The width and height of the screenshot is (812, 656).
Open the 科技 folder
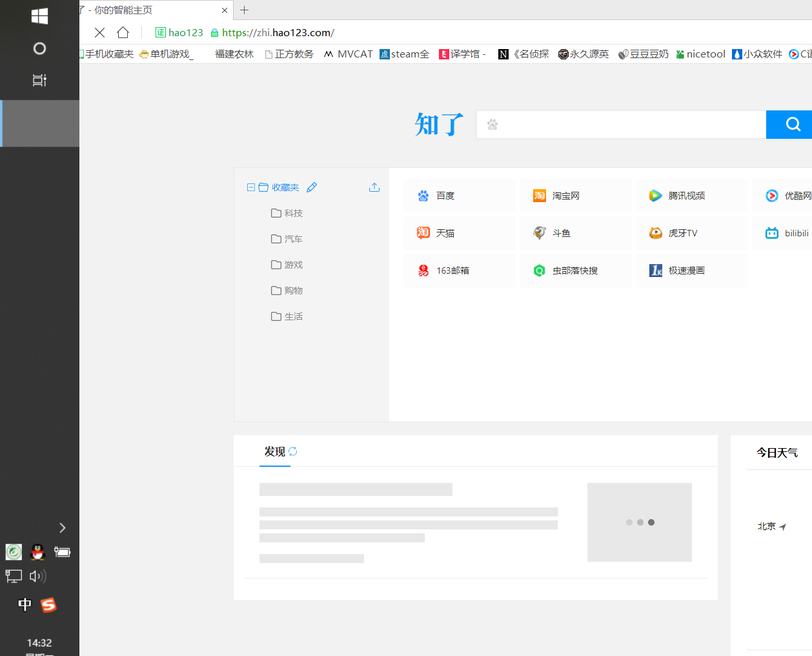pos(287,213)
